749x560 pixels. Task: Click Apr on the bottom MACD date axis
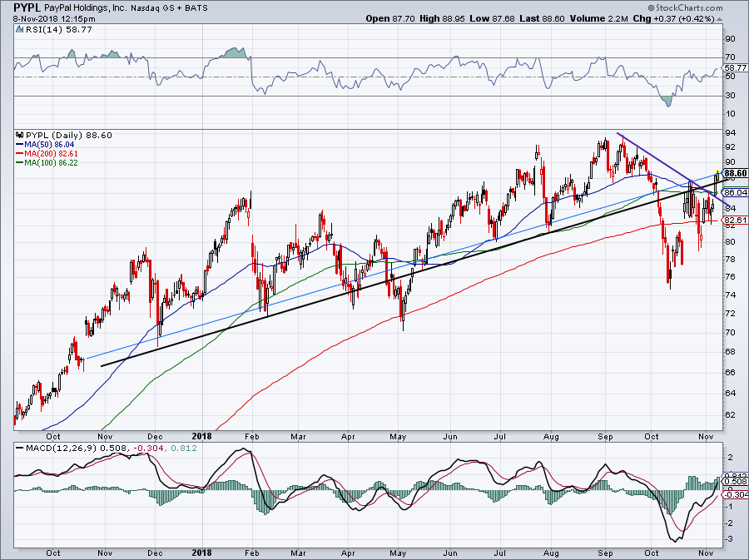(x=348, y=553)
